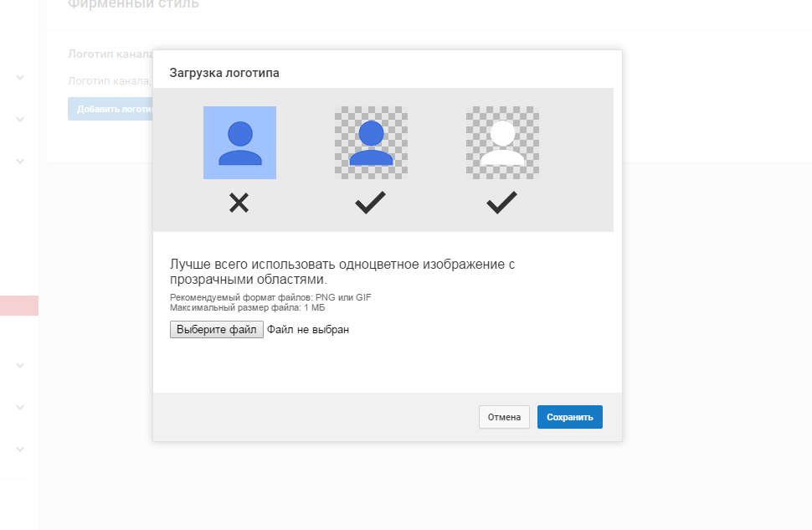812x530 pixels.
Task: Click the "Загрузка логотипа" dialog title
Action: [x=224, y=73]
